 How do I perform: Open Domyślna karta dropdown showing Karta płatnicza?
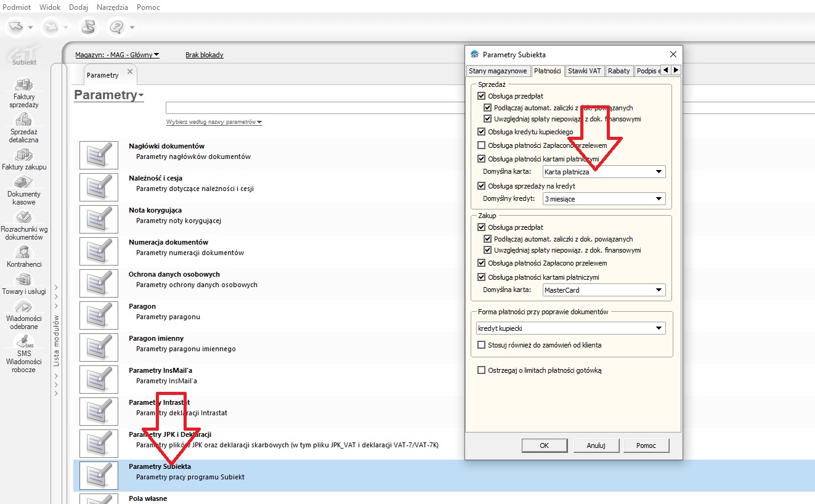point(604,172)
